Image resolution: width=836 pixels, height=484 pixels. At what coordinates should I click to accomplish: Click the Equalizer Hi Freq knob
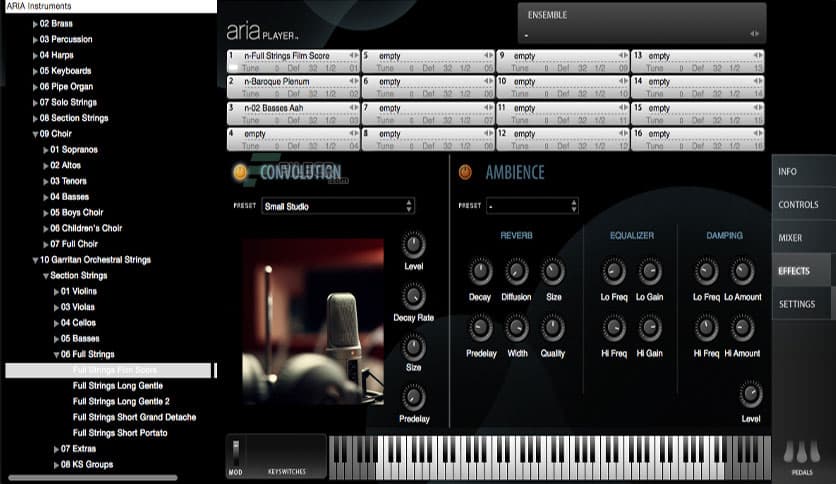click(614, 328)
